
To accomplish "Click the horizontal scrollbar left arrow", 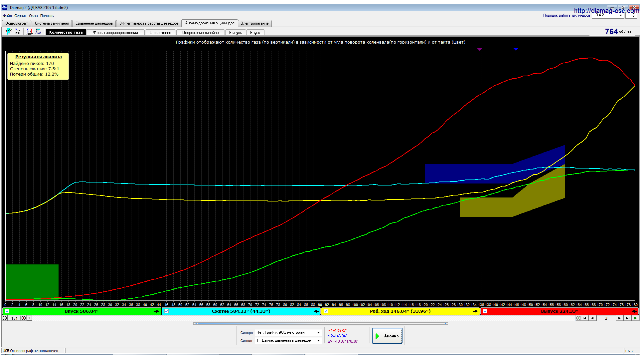I will 29,318.
